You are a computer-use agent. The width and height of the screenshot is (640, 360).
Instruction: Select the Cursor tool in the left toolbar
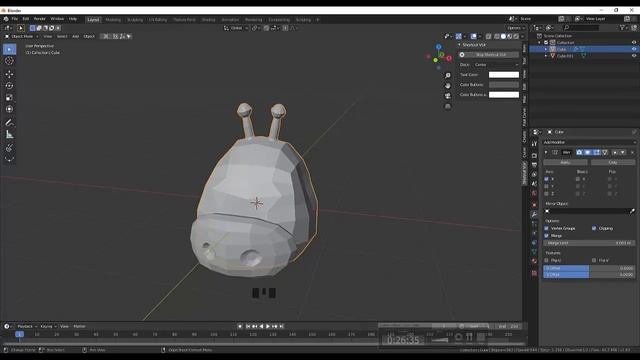[9, 61]
